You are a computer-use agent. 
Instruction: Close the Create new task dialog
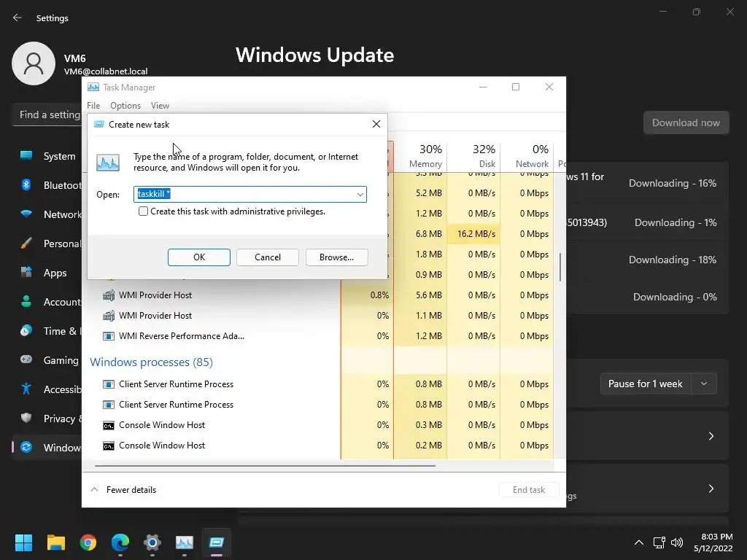376,124
